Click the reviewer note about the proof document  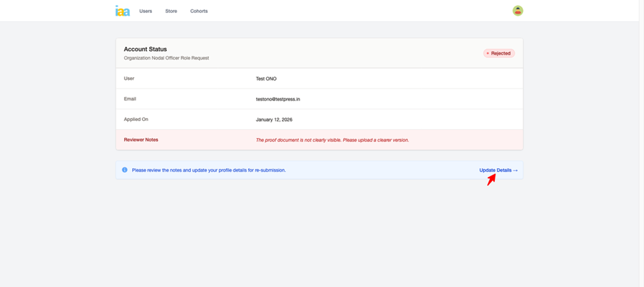(332, 140)
